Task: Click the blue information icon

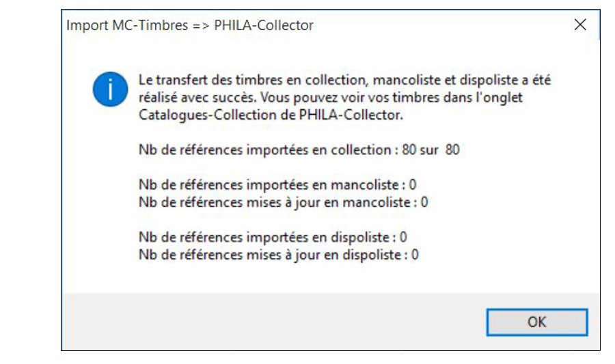Action: click(110, 89)
